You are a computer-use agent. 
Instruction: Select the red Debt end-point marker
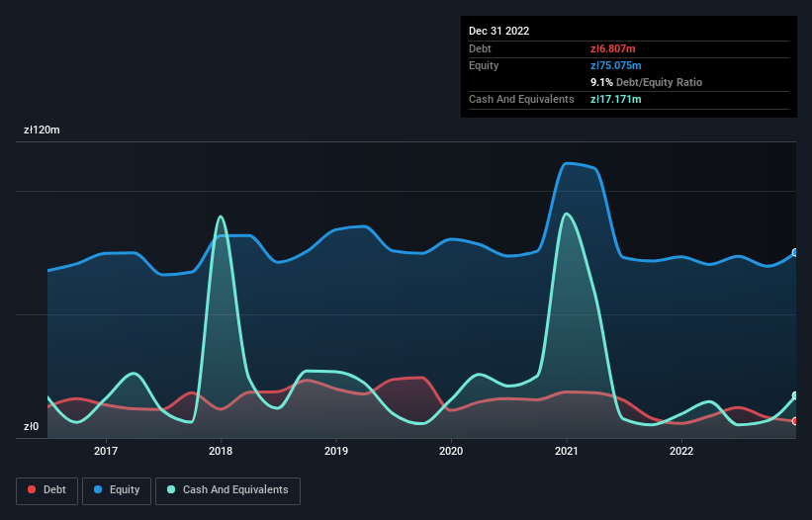[x=795, y=421]
